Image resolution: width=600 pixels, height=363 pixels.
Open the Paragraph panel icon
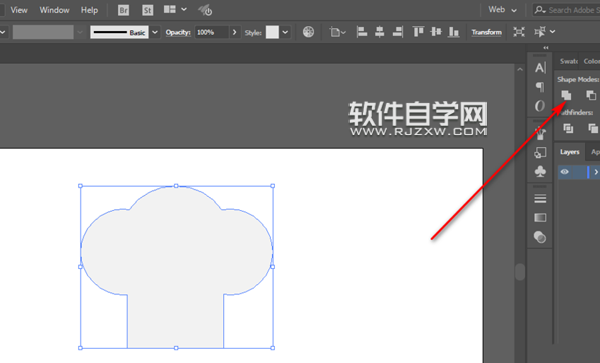click(540, 87)
